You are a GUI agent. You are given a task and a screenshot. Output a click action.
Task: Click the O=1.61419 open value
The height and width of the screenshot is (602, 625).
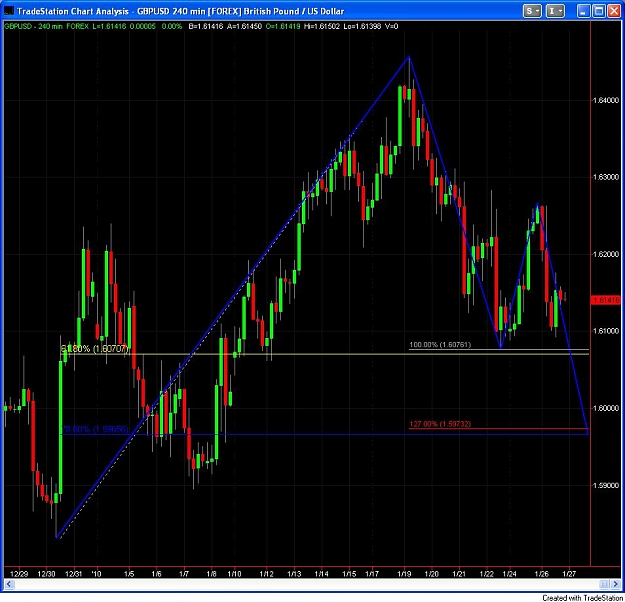pos(283,27)
